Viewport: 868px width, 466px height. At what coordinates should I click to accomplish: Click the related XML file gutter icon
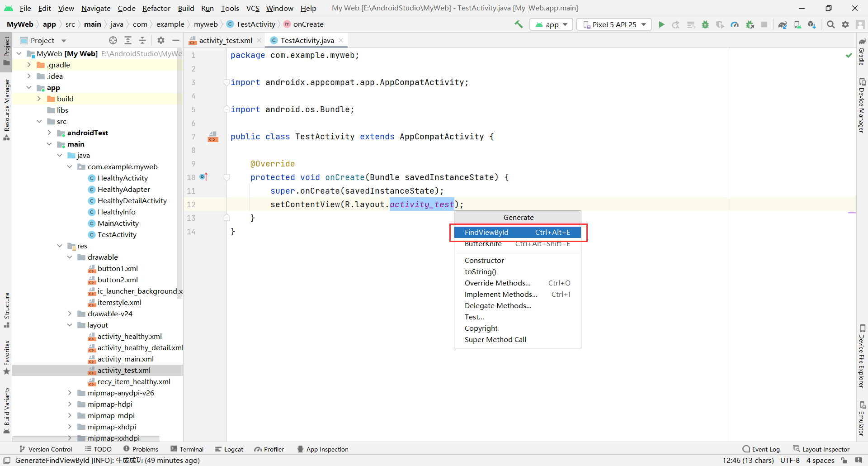213,137
